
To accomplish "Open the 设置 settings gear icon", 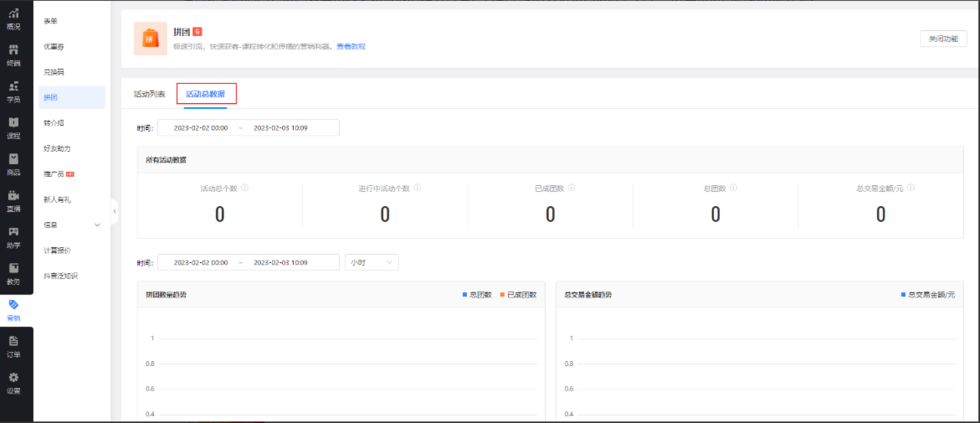I will (x=13, y=377).
